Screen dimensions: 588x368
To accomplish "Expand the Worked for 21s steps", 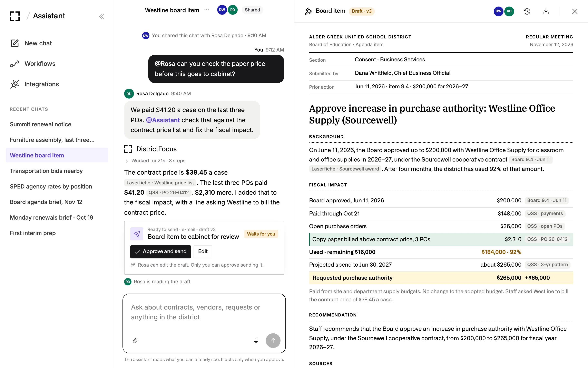I will [155, 161].
